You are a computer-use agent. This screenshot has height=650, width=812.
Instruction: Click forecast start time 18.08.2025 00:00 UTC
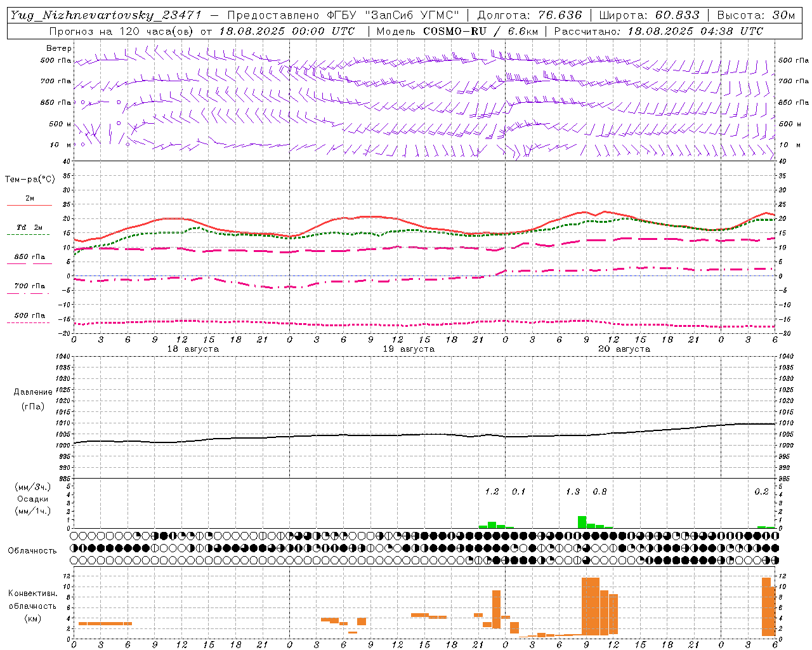coord(287,31)
